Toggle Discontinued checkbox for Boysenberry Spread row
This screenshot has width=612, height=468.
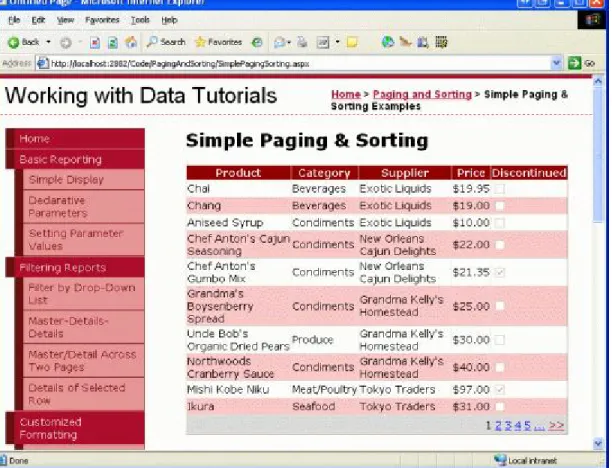(499, 306)
